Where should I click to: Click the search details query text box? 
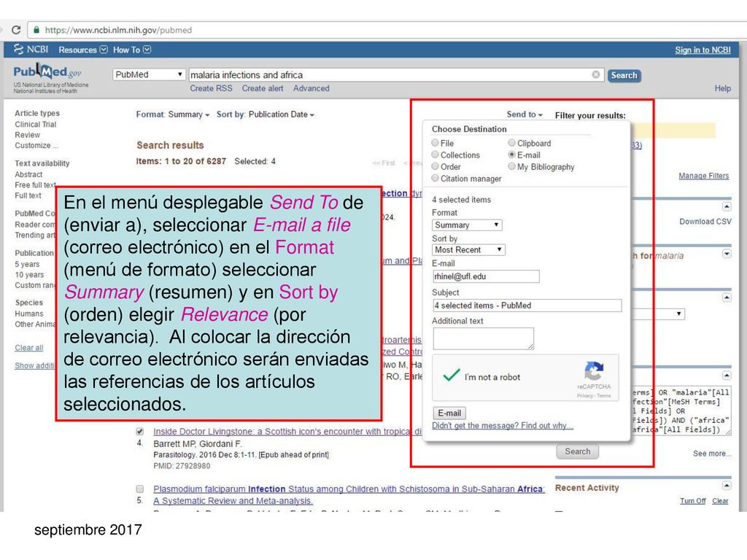tap(681, 411)
